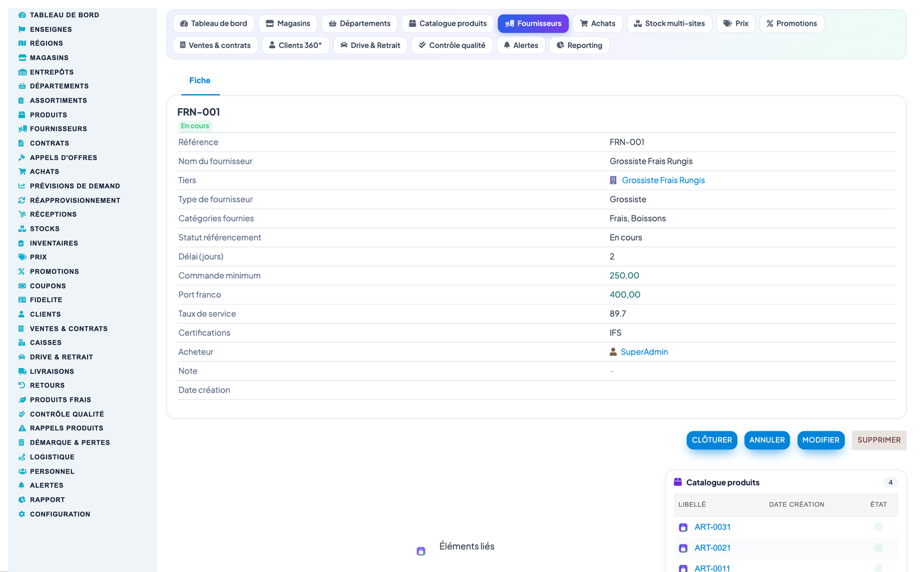Click the En cours status badge
Screen dimensions: 924x572
(x=195, y=126)
